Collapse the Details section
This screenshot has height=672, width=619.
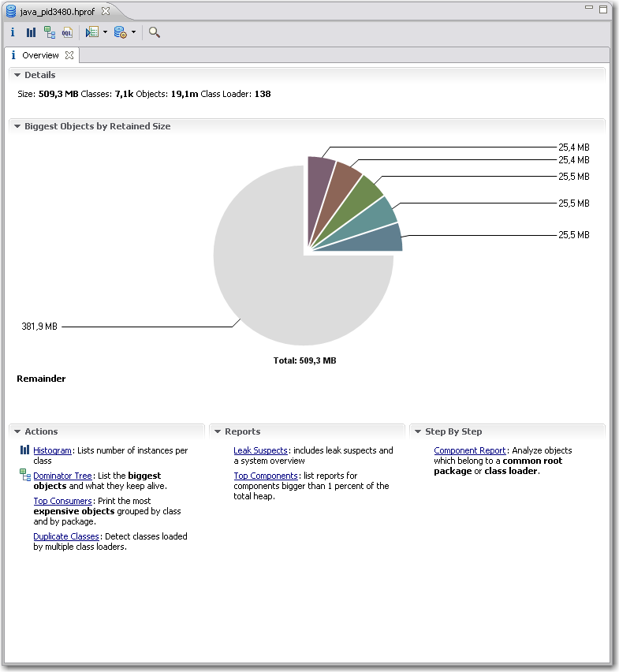point(17,75)
